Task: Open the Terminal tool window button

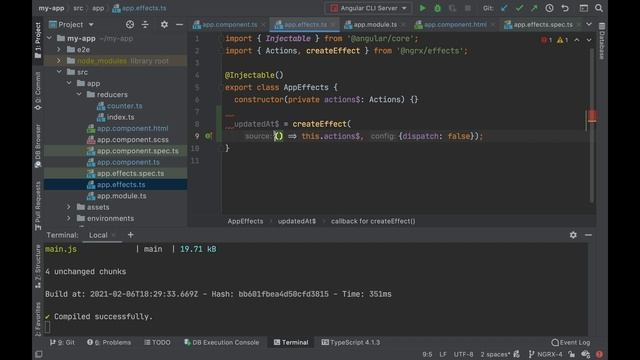Action: pyautogui.click(x=291, y=342)
